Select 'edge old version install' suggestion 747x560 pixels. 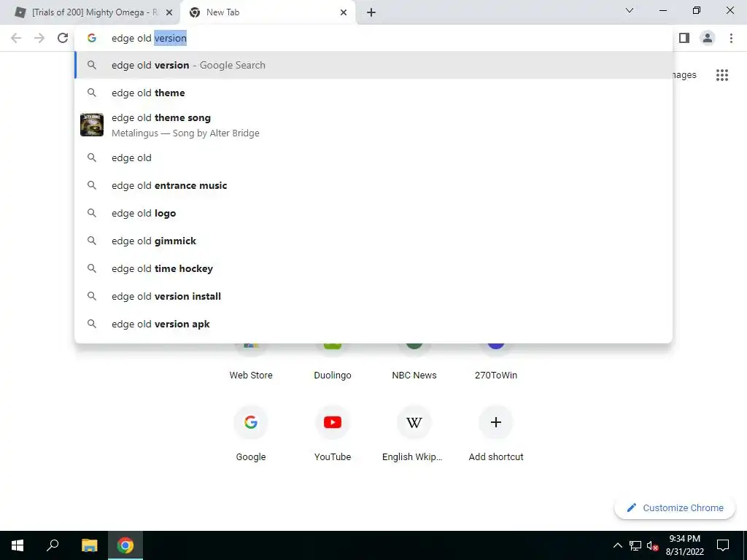click(x=373, y=296)
